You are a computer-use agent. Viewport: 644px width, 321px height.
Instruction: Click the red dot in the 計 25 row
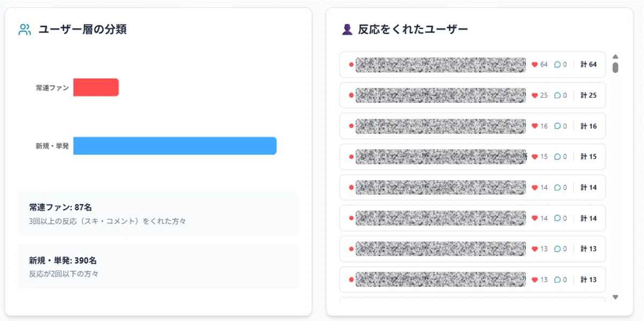click(351, 95)
